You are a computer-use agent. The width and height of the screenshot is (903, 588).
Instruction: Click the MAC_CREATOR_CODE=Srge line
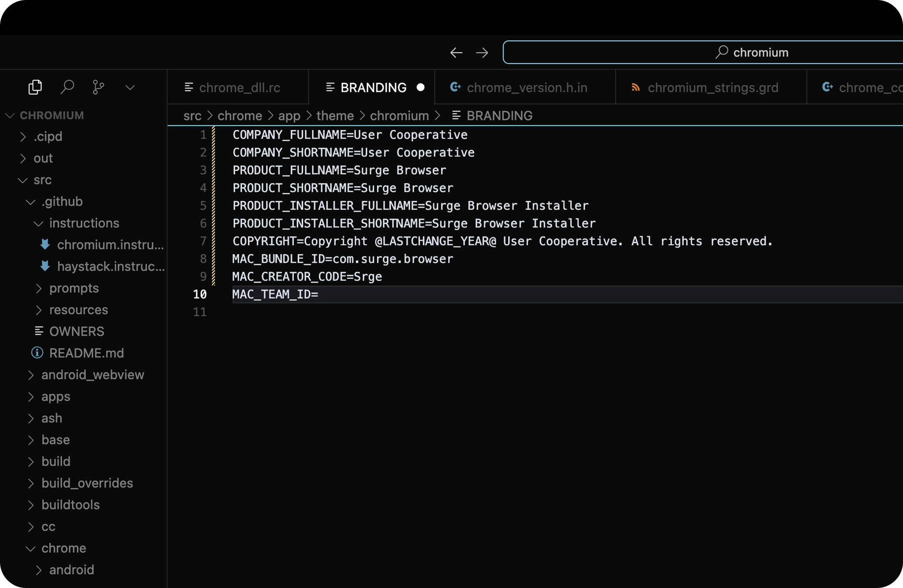[307, 277]
